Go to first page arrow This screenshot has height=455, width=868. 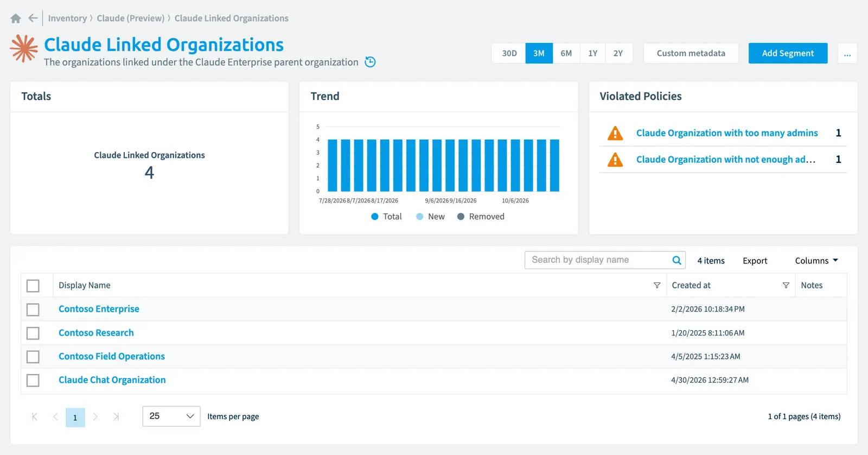click(x=35, y=416)
